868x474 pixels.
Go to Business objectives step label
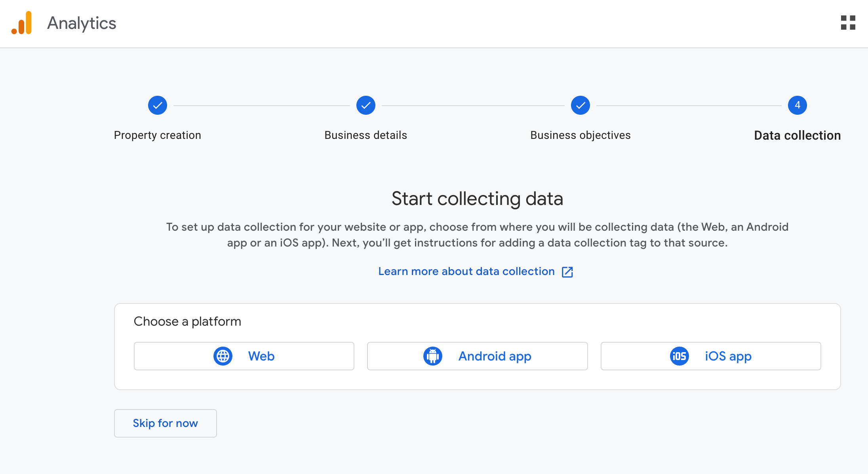(581, 135)
